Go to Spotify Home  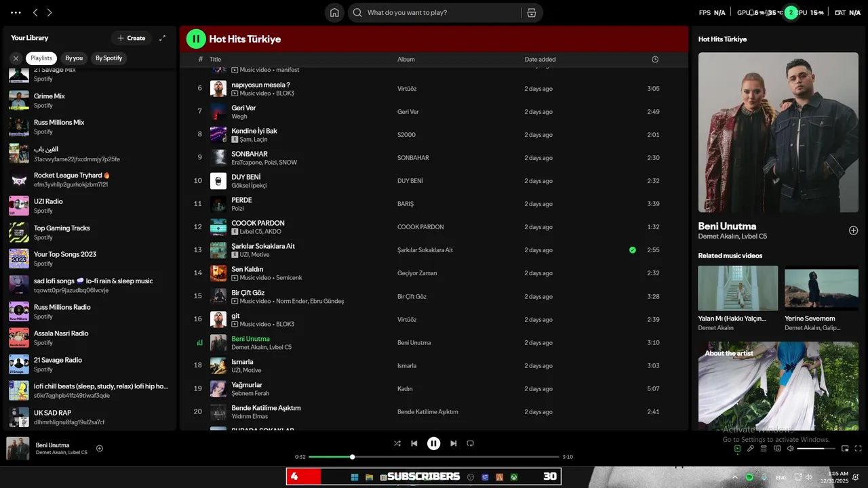[334, 13]
